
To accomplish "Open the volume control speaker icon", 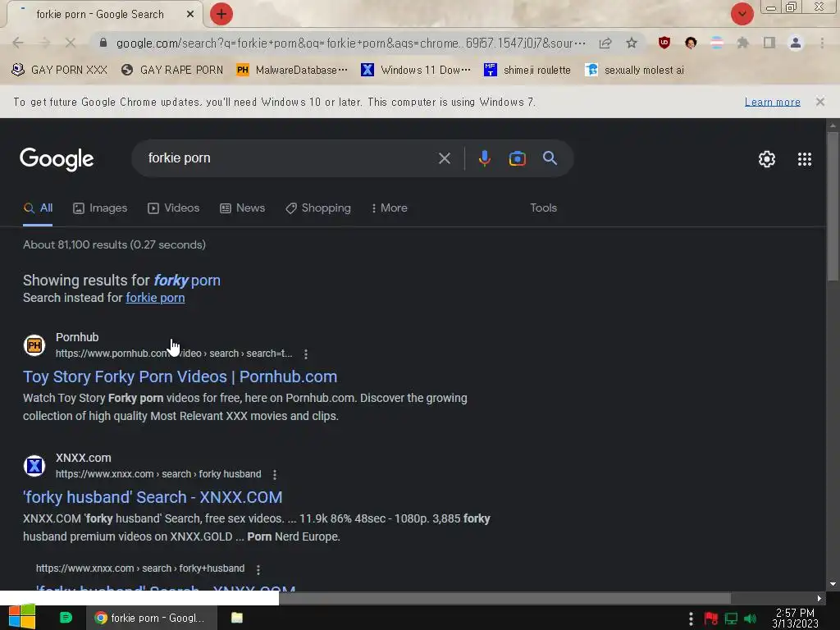I will pyautogui.click(x=750, y=619).
